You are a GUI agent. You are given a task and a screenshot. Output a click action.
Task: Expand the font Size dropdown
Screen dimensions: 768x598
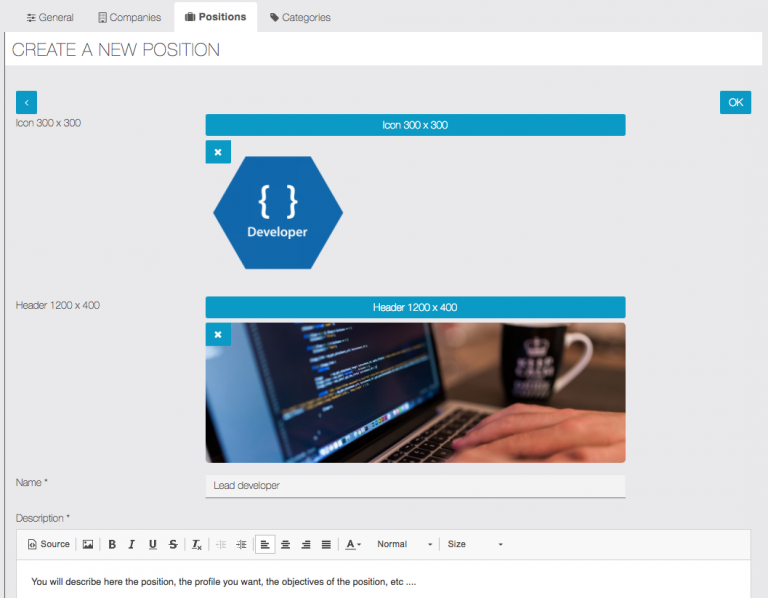pyautogui.click(x=475, y=544)
